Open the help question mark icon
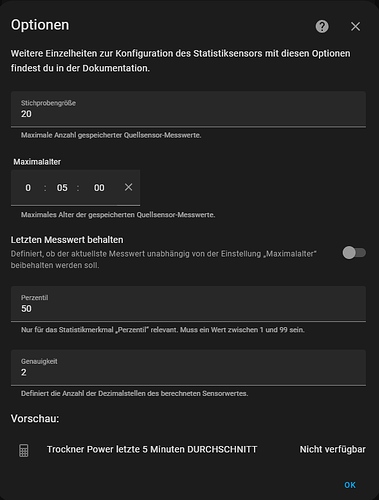This screenshot has width=379, height=500. click(322, 26)
